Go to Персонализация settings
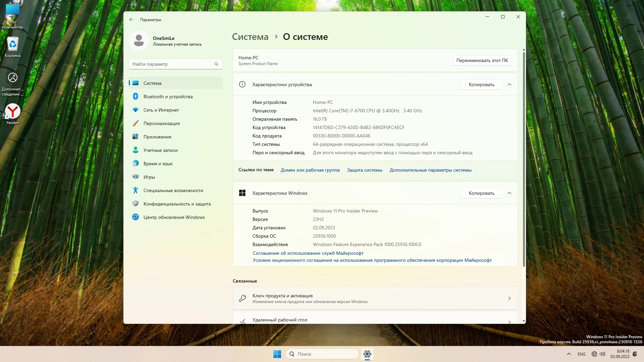This screenshot has width=644, height=362. pyautogui.click(x=161, y=123)
